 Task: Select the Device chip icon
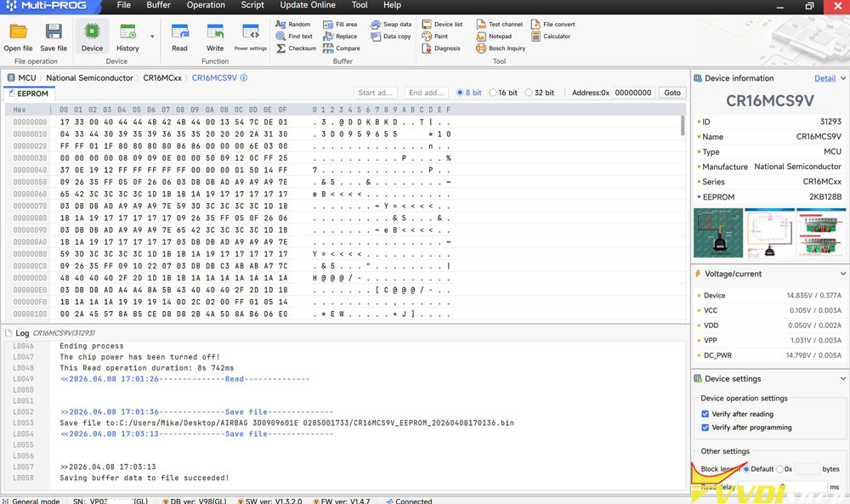click(92, 32)
